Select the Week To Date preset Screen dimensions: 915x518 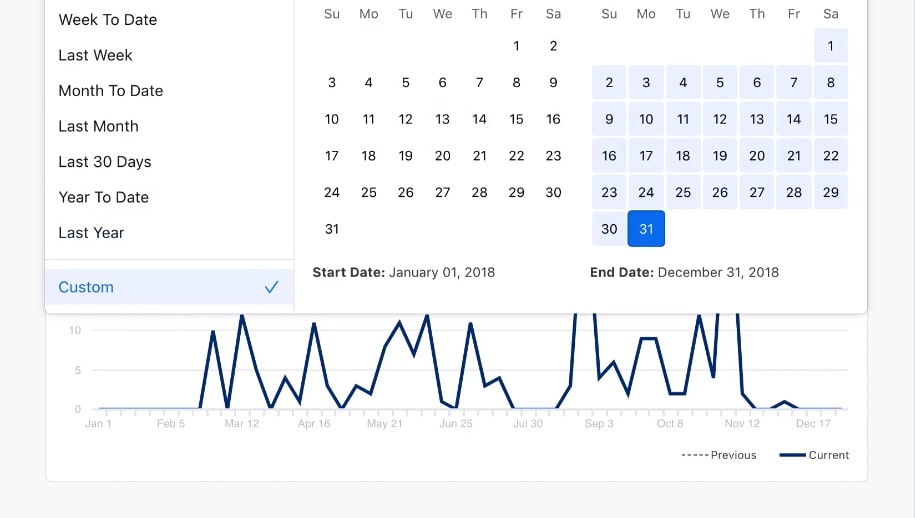pos(107,20)
